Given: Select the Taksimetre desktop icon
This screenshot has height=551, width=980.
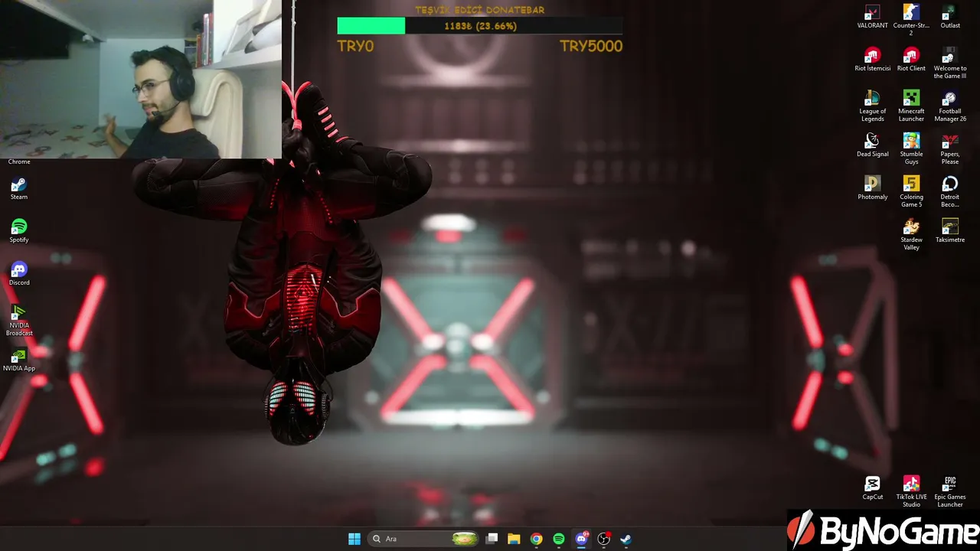Looking at the screenshot, I should (950, 231).
